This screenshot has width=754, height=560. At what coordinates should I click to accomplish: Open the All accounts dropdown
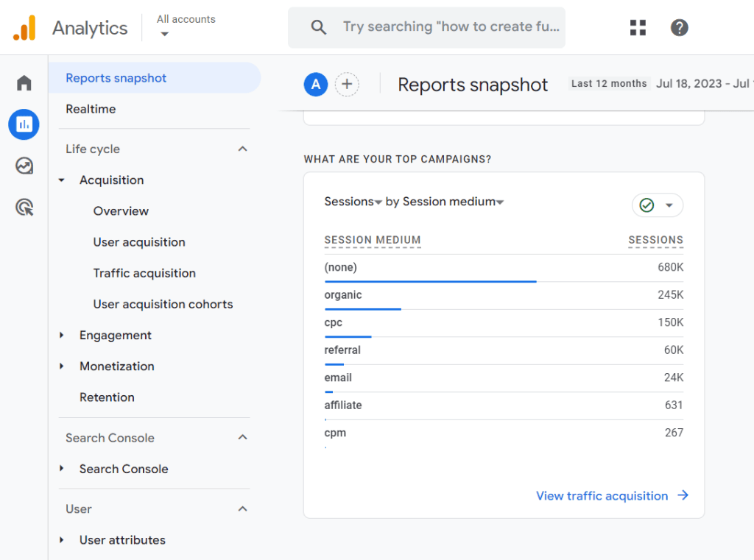[x=186, y=26]
